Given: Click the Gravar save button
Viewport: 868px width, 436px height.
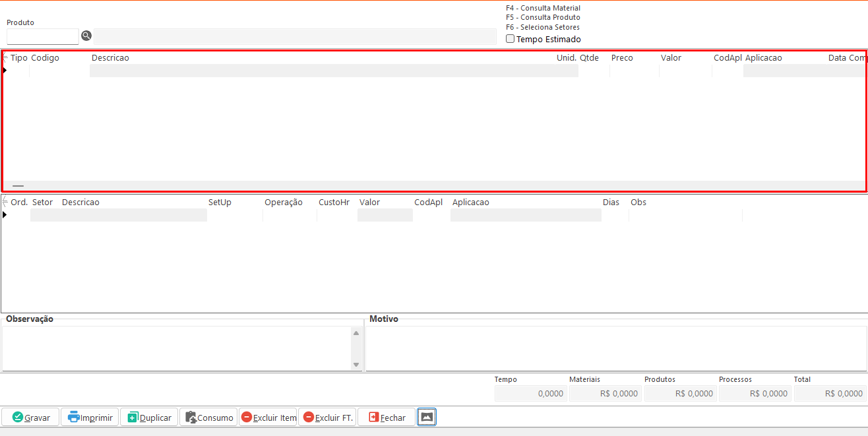Looking at the screenshot, I should click(30, 418).
